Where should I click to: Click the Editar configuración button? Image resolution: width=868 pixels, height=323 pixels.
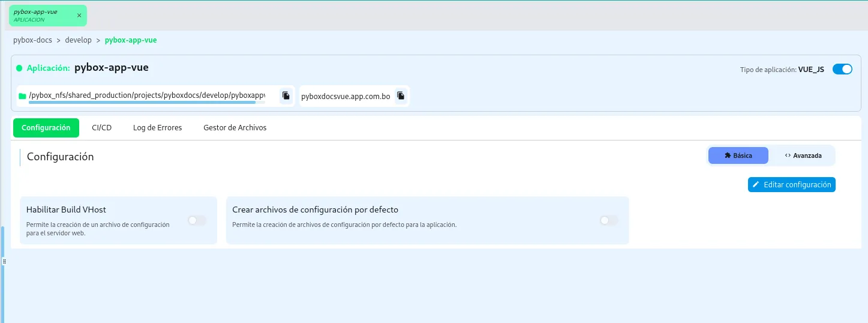[x=791, y=185]
